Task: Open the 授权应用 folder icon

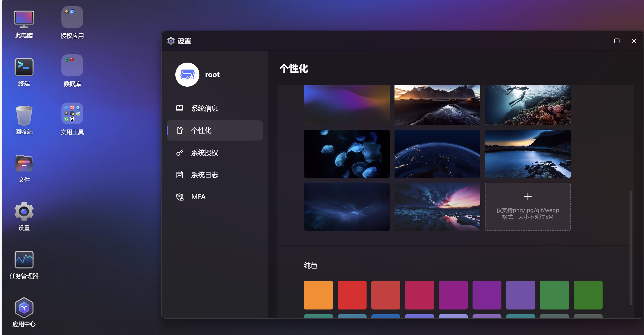Action: click(x=72, y=17)
